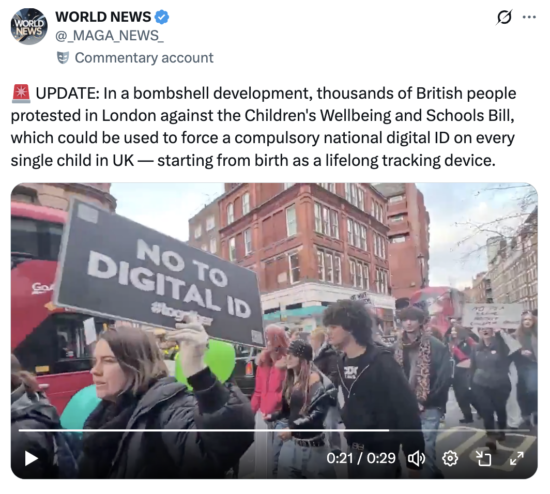Open the picture-in-picture pop-out icon
550x494 pixels.
click(483, 458)
